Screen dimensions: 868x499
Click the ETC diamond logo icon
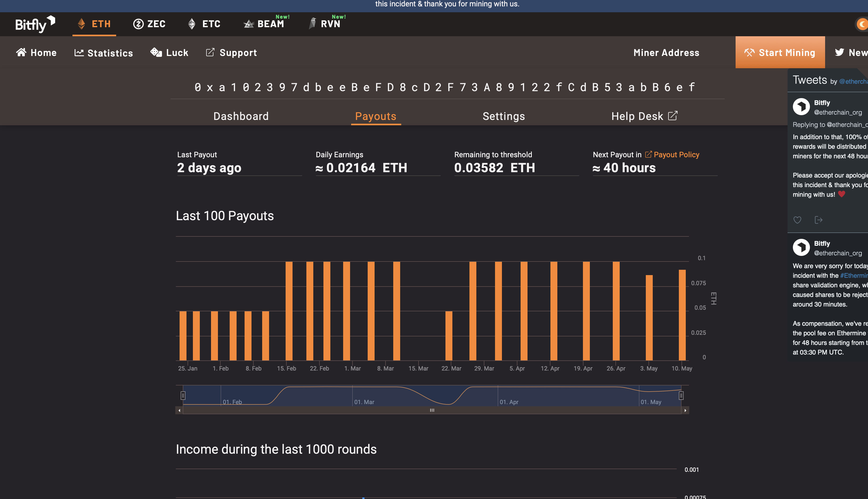click(192, 24)
